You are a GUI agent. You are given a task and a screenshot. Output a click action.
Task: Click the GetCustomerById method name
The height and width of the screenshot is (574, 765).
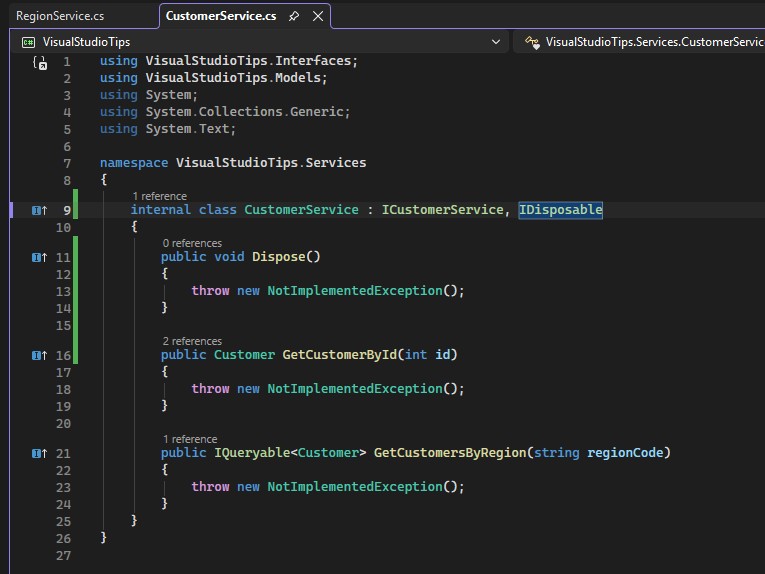point(340,355)
